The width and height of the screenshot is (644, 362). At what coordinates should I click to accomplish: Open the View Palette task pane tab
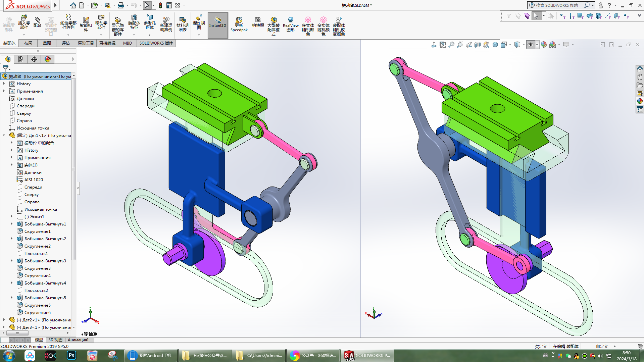[640, 93]
